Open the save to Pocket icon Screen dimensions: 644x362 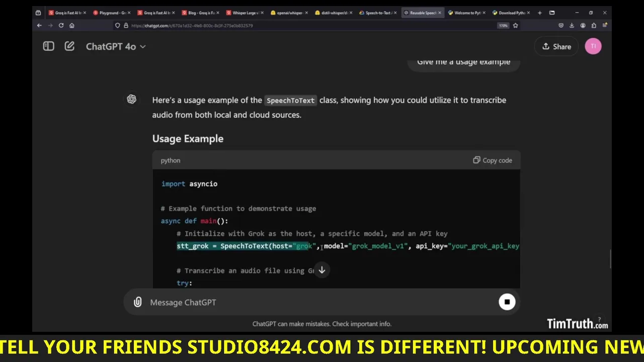click(x=561, y=26)
